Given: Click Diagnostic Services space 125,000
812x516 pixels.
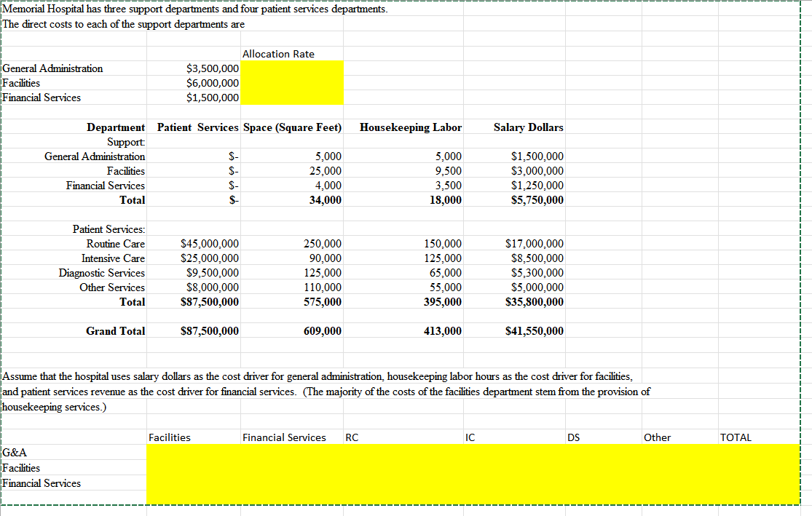Looking at the screenshot, I should click(323, 272).
